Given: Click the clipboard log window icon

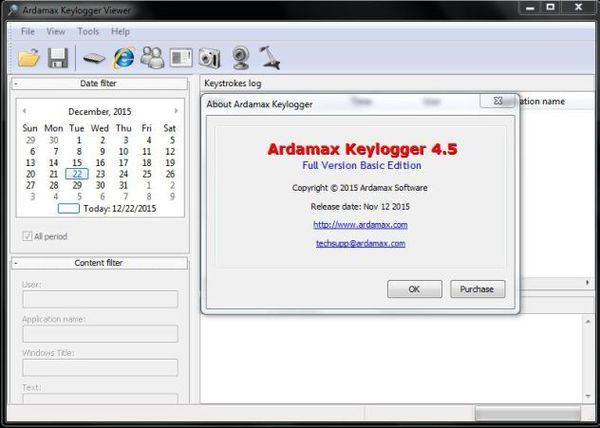Looking at the screenshot, I should [181, 58].
